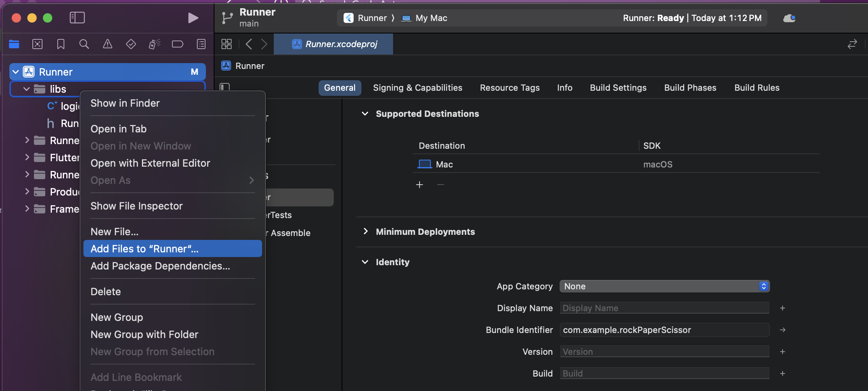Screen dimensions: 868x391
Task: Choose New File... menu item
Action: coord(172,232)
